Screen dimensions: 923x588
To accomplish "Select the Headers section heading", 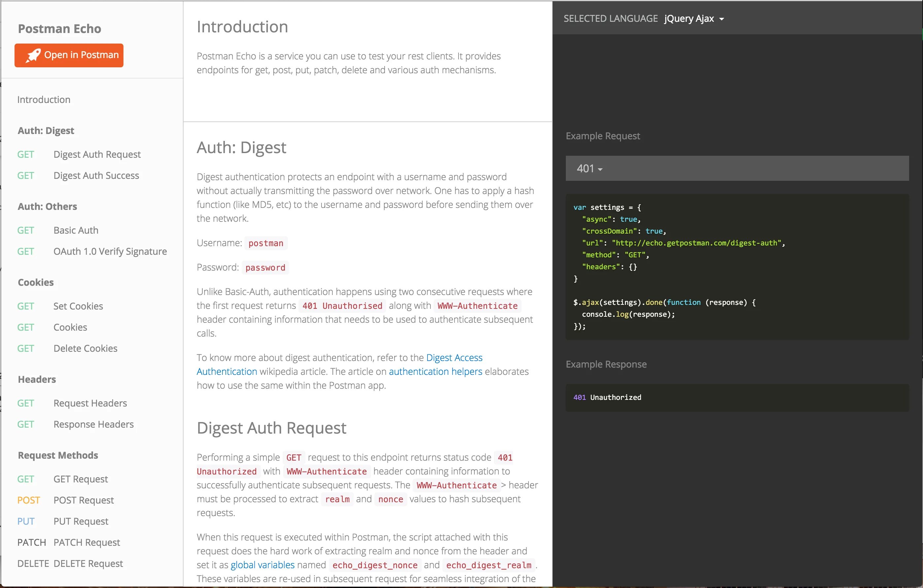I will 37,379.
